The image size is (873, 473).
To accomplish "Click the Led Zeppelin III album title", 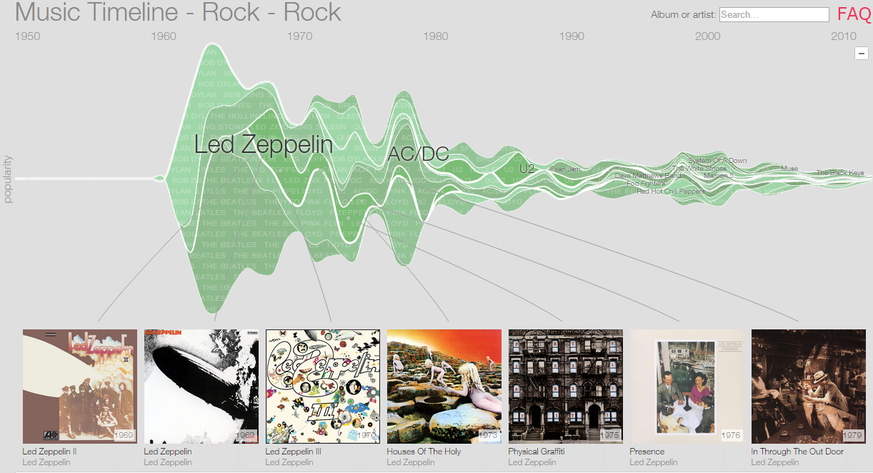I will coord(293,451).
